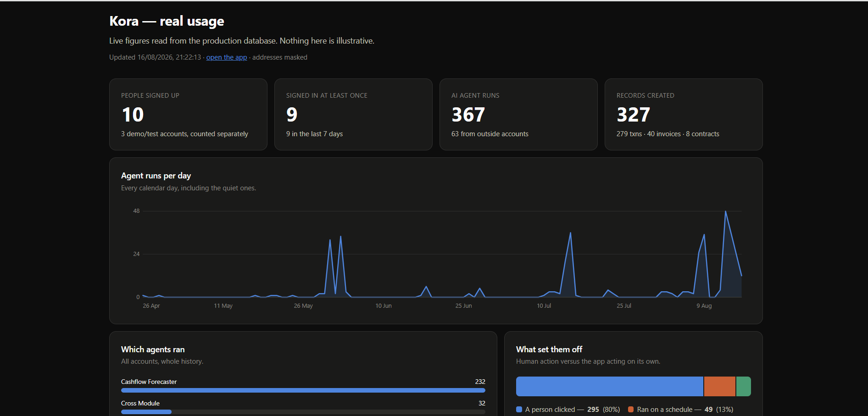Viewport: 868px width, 416px height.
Task: Click the highest peak in agent runs chart
Action: point(725,211)
